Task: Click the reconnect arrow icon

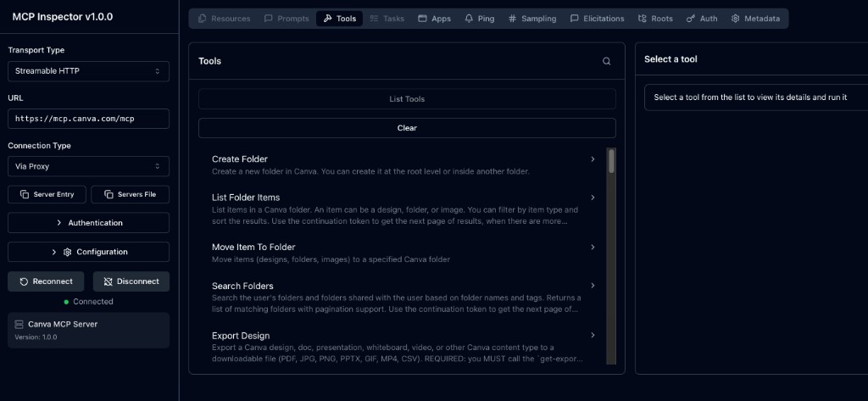Action: [24, 281]
